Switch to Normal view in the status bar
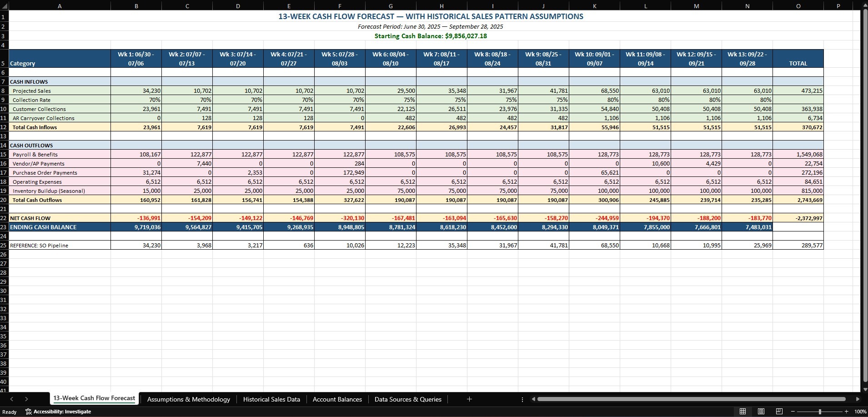868x417 pixels. pos(744,412)
